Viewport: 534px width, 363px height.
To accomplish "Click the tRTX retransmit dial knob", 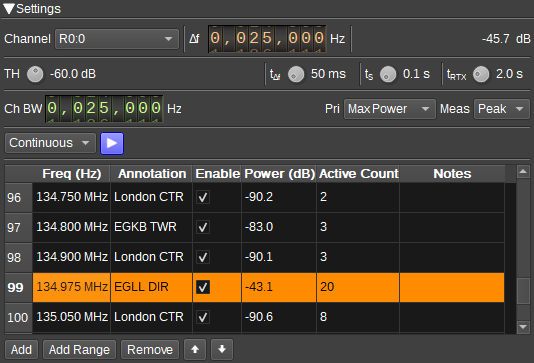I will [x=481, y=74].
